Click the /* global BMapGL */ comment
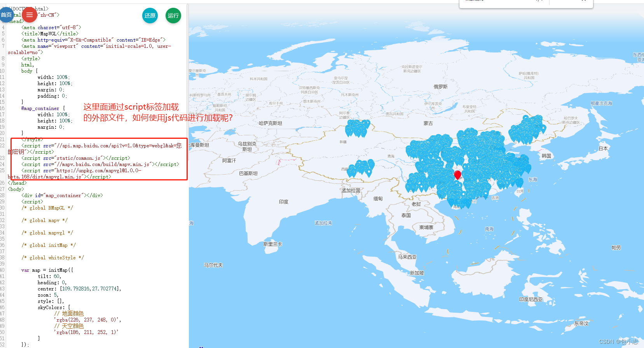Image resolution: width=644 pixels, height=348 pixels. 47,208
